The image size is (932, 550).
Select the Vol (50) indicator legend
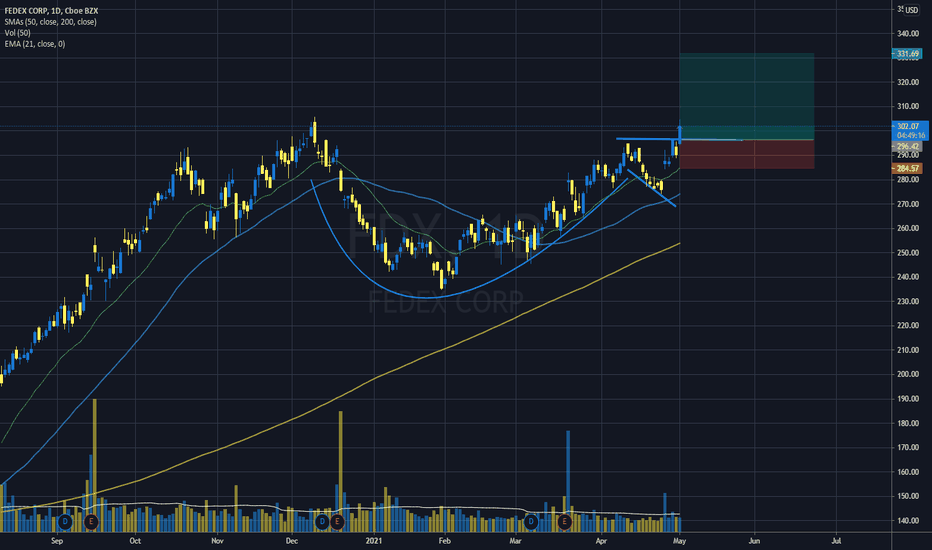tap(17, 33)
